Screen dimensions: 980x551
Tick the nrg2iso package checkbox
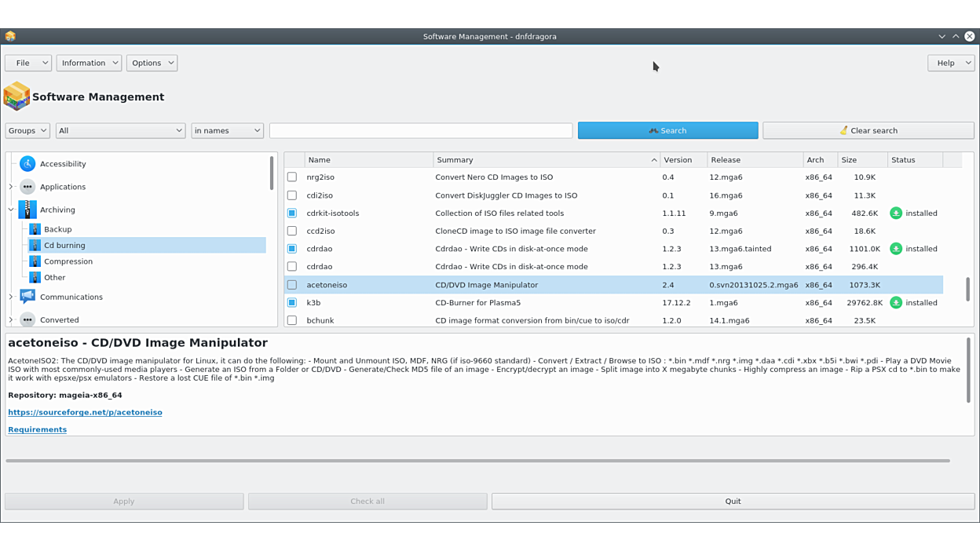point(292,177)
